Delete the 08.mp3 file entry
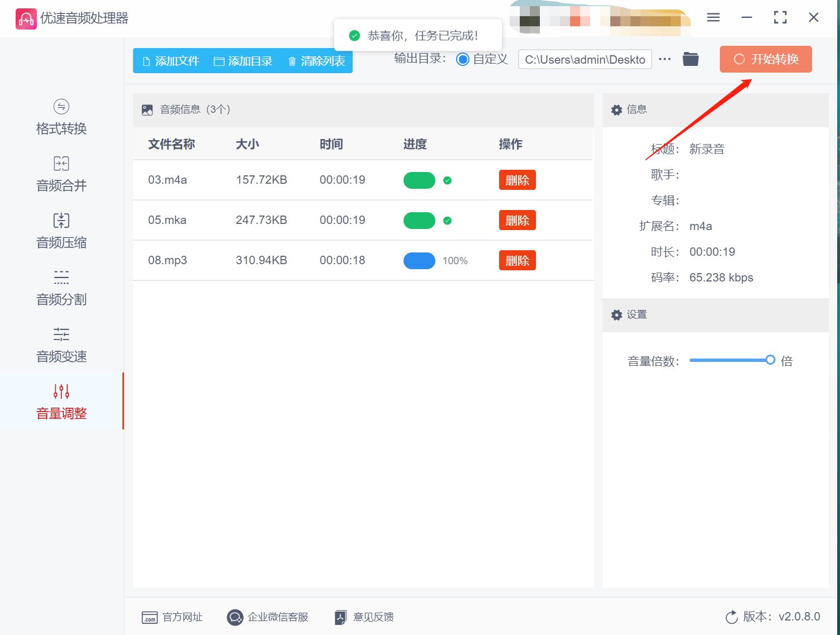This screenshot has width=840, height=635. coord(517,260)
